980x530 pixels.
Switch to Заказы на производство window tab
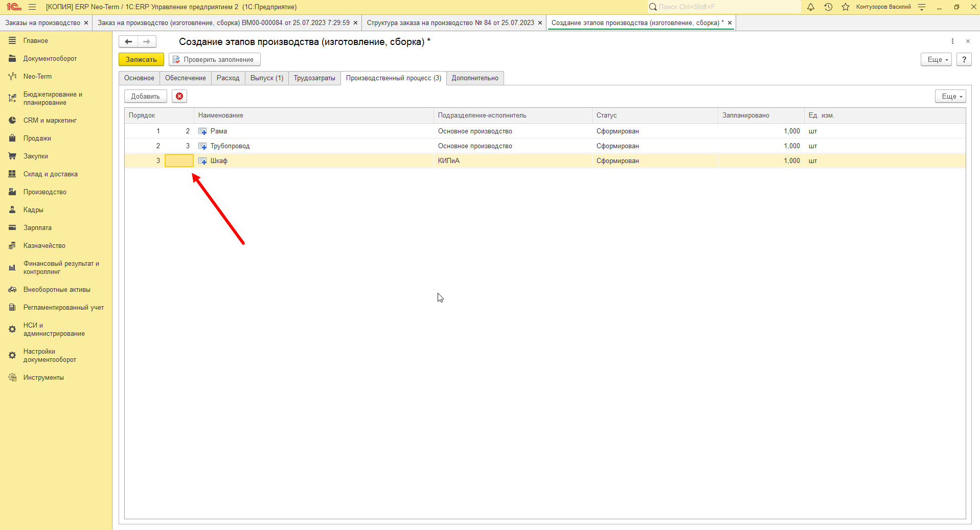(43, 23)
